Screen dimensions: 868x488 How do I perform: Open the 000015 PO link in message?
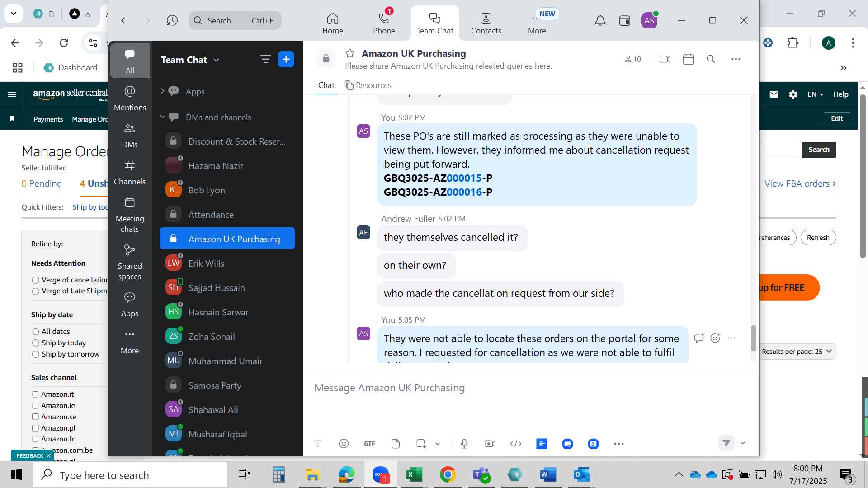click(x=464, y=178)
